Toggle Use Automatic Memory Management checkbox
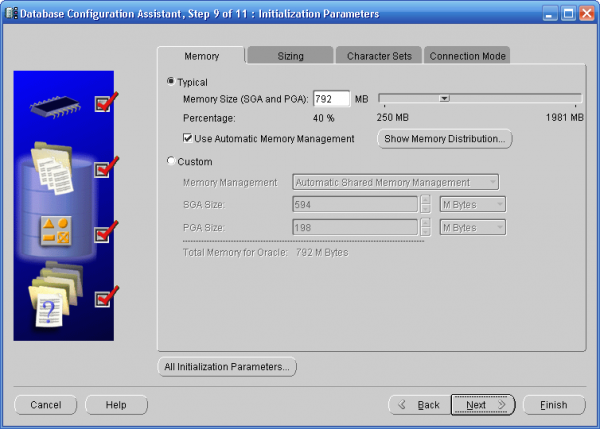Image resolution: width=600 pixels, height=429 pixels. coord(188,138)
